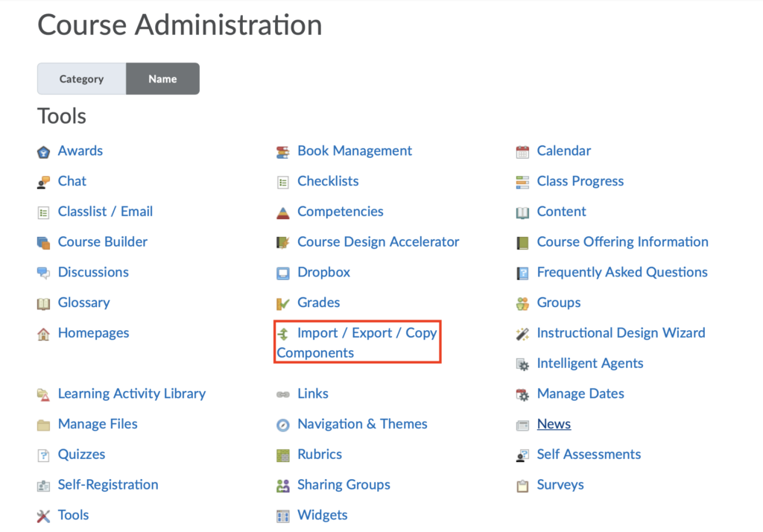Click the Sharing Groups people icon
Image resolution: width=763 pixels, height=532 pixels.
[x=282, y=486]
